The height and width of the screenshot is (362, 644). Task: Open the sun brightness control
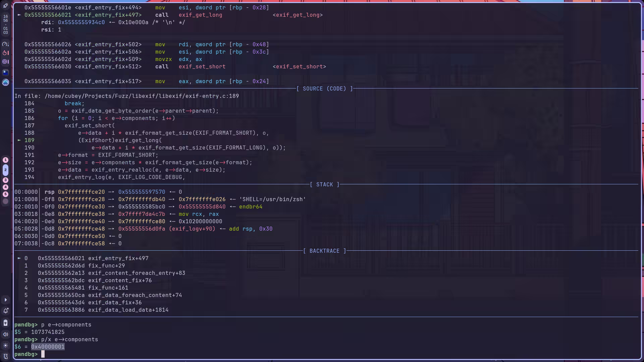pos(5,345)
